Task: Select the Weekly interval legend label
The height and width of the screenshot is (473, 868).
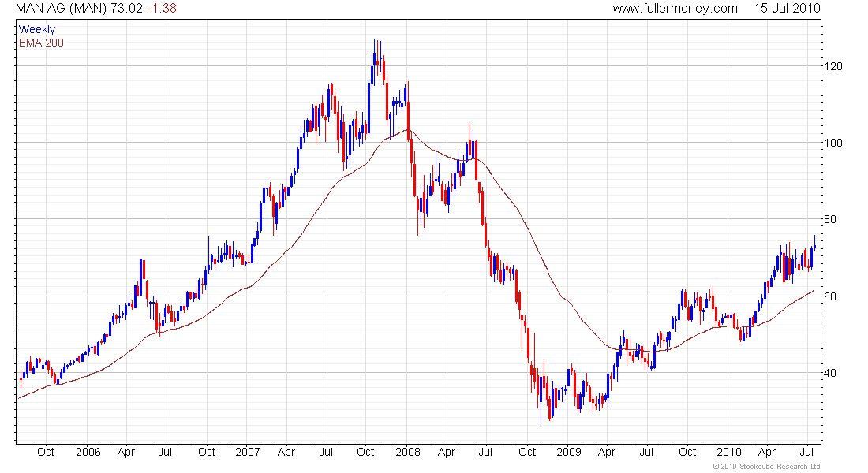Action: 37,29
